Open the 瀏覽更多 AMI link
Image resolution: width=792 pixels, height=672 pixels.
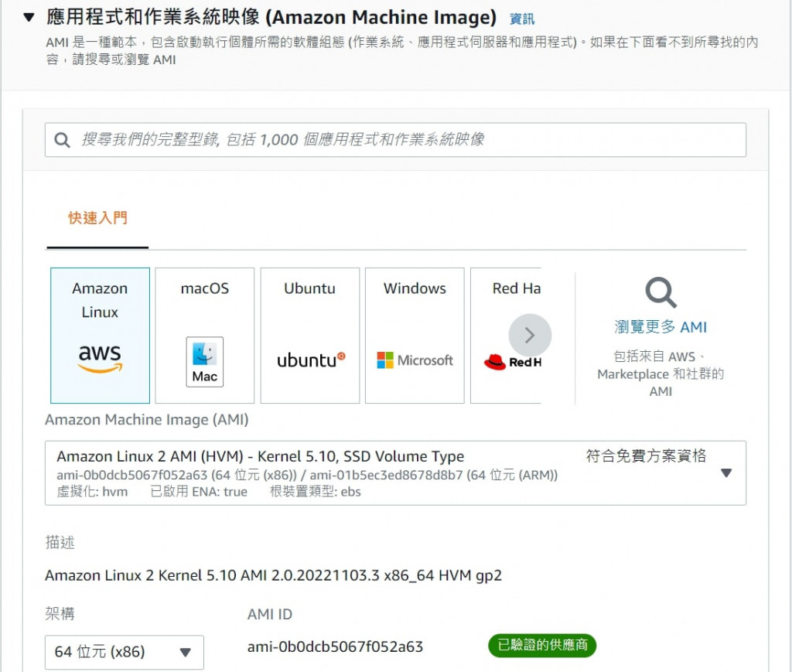(661, 326)
